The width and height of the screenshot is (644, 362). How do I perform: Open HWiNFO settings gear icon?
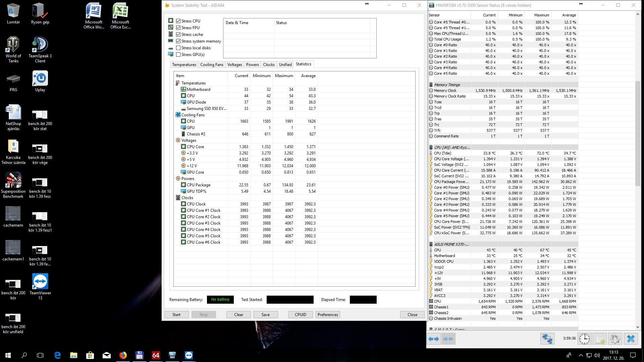tap(615, 339)
